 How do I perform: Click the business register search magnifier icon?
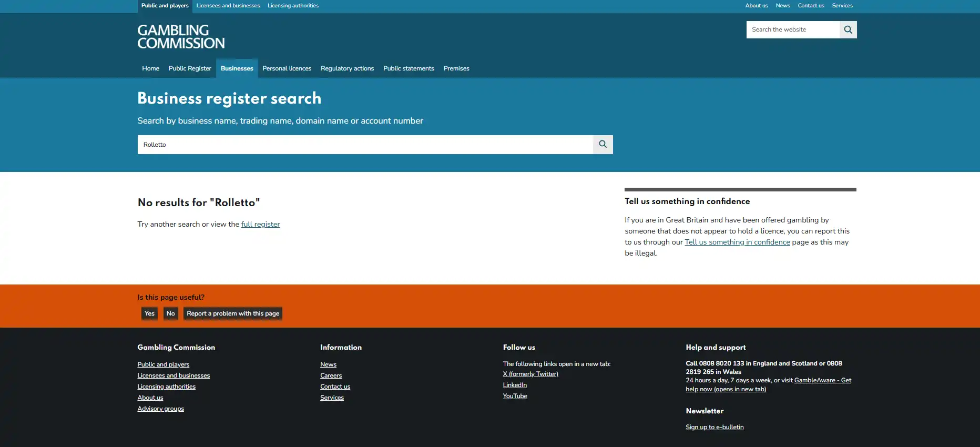pyautogui.click(x=603, y=145)
